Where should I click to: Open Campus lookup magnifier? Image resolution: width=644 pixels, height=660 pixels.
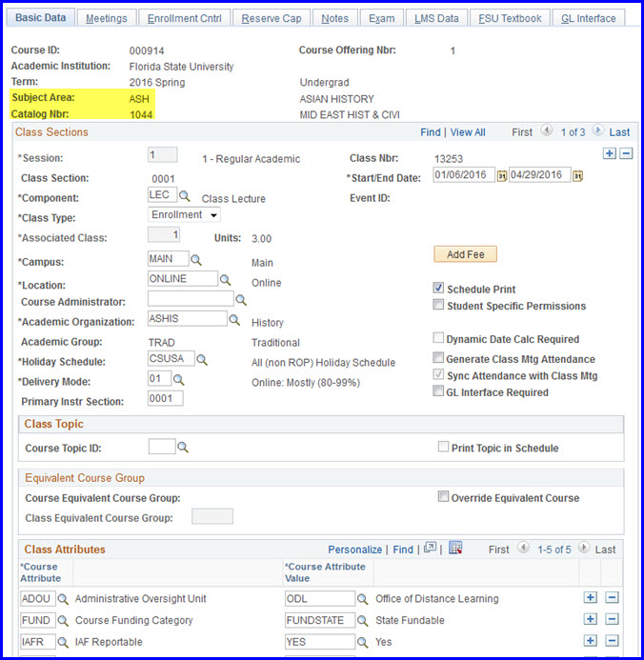[196, 260]
